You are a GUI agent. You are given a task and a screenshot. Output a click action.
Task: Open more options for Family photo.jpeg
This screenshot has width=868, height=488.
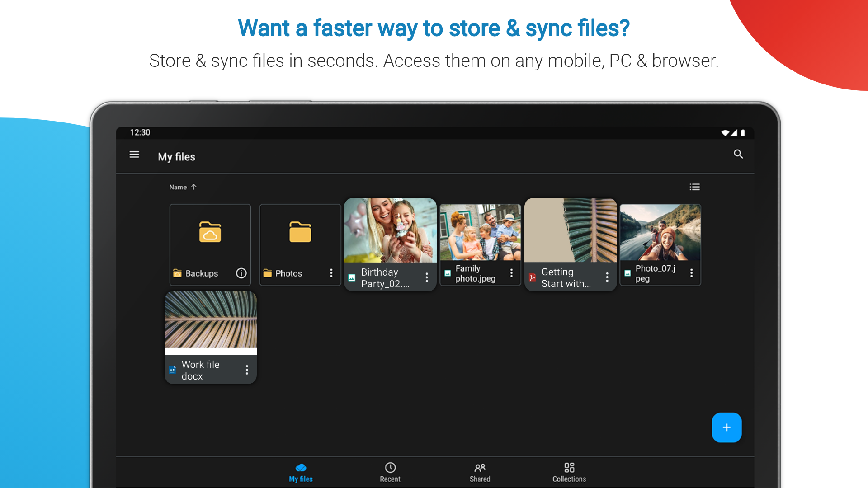click(x=511, y=273)
